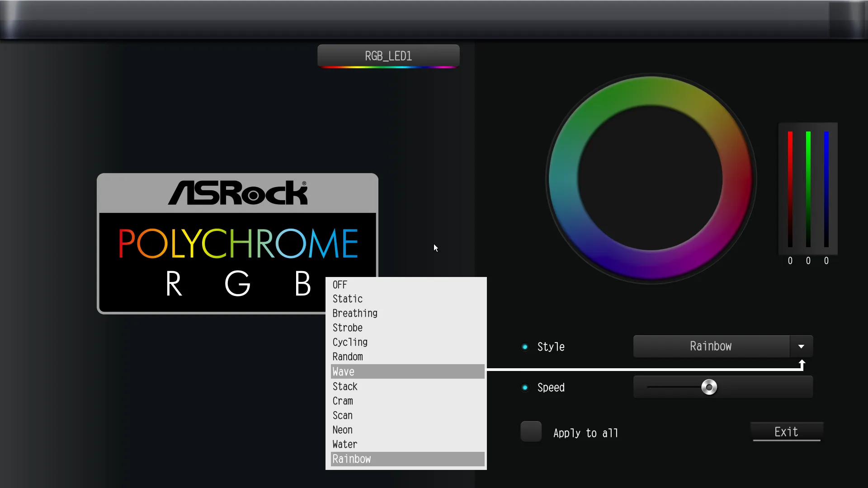Choose Neon from the list
Image resolution: width=868 pixels, height=488 pixels.
pos(407,430)
